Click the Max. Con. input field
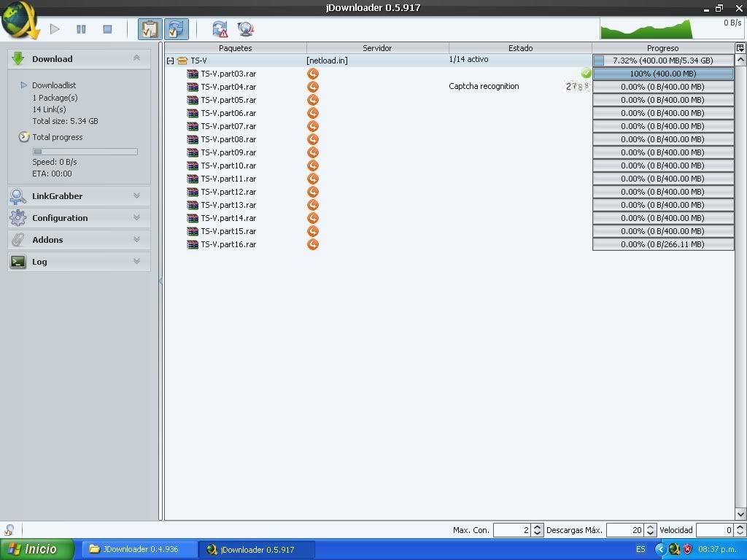Viewport: 747px width, 560px height. pos(511,530)
